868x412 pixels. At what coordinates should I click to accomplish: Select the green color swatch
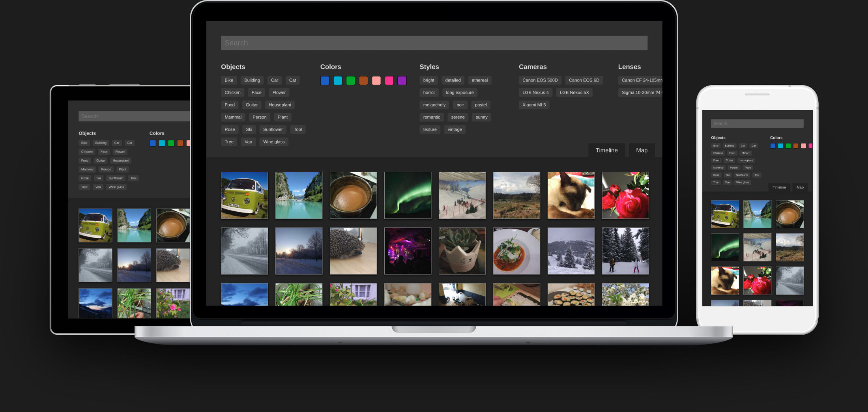point(350,80)
